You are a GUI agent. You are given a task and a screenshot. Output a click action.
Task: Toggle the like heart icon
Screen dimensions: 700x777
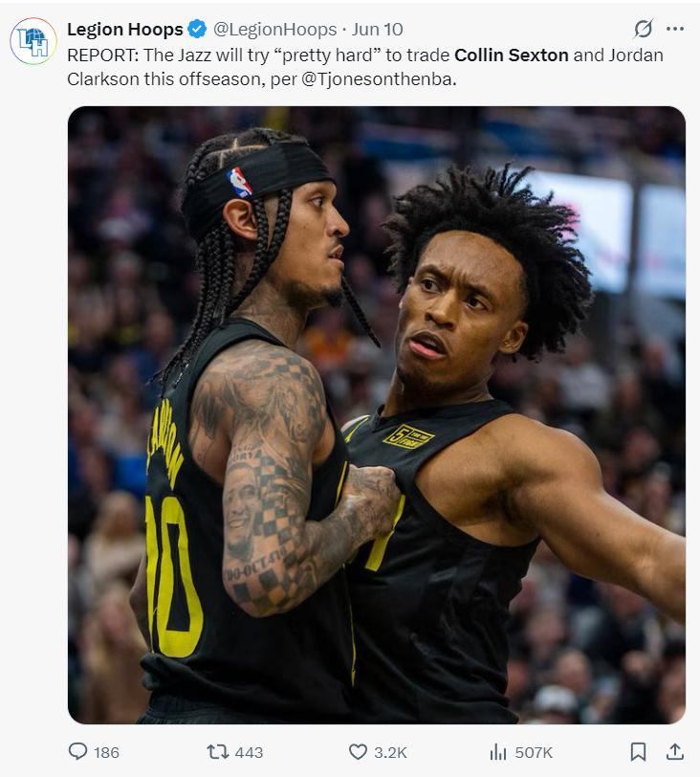pos(358,752)
